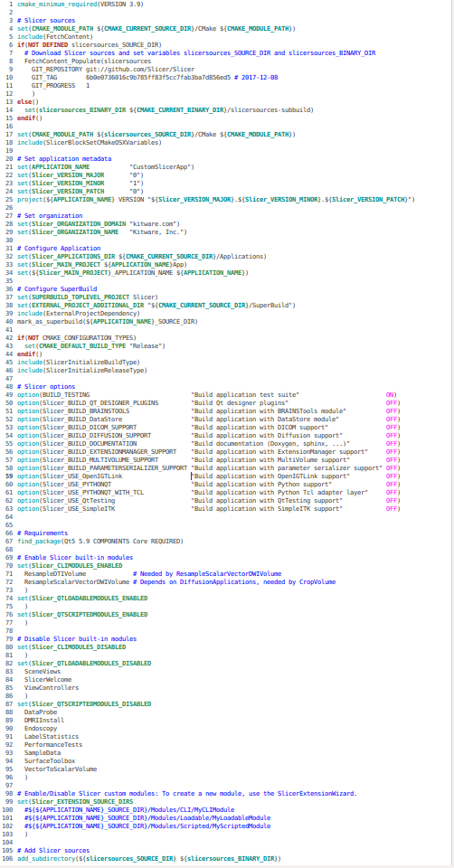Click set(Slicer_CLIMODULES_ENABLED line

coord(70,566)
